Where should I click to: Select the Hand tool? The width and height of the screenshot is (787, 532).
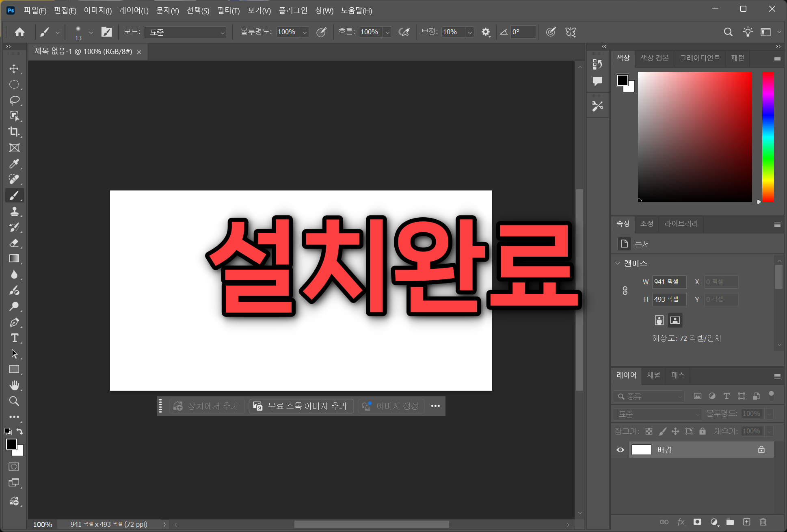pos(14,385)
